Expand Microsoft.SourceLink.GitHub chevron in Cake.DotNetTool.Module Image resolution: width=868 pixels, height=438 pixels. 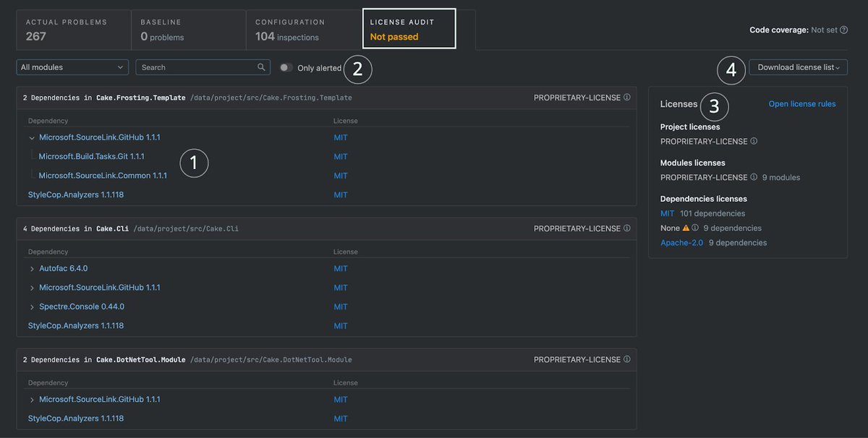pos(32,400)
